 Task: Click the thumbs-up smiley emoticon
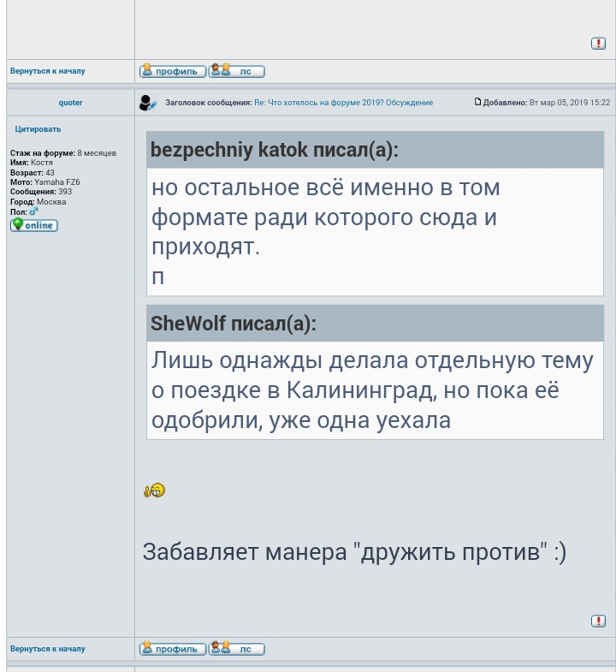(x=154, y=491)
